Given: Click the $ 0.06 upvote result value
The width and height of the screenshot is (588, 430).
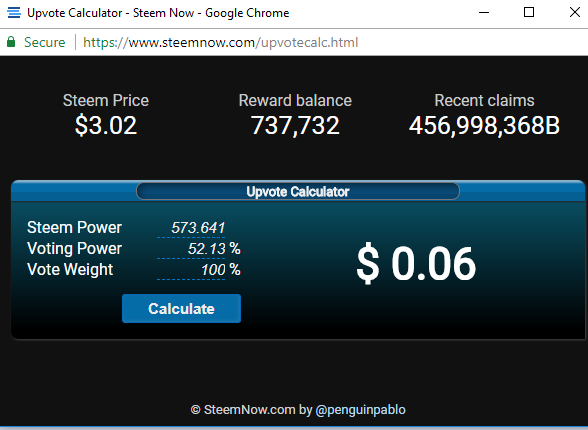Looking at the screenshot, I should [x=416, y=263].
